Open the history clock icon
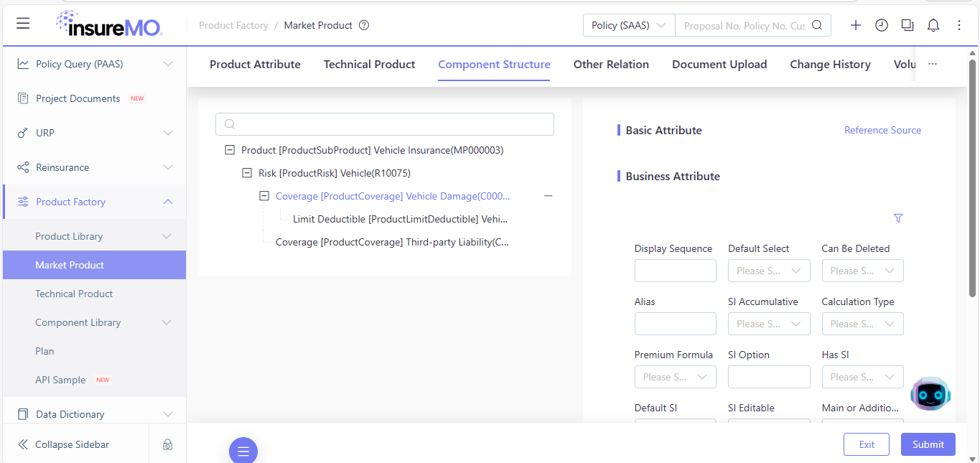The height and width of the screenshot is (463, 980). pos(882,25)
